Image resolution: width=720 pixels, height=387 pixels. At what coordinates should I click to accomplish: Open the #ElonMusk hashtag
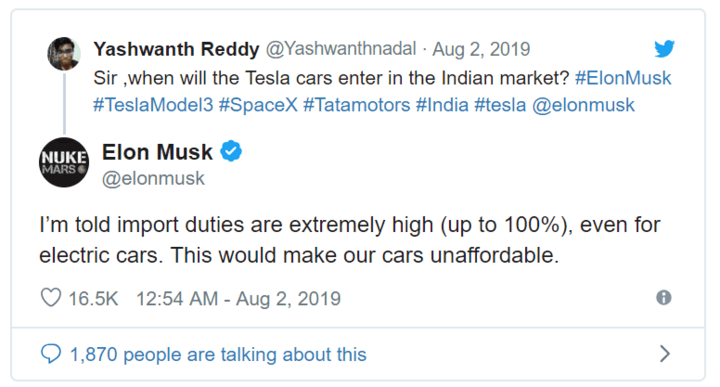tap(623, 78)
